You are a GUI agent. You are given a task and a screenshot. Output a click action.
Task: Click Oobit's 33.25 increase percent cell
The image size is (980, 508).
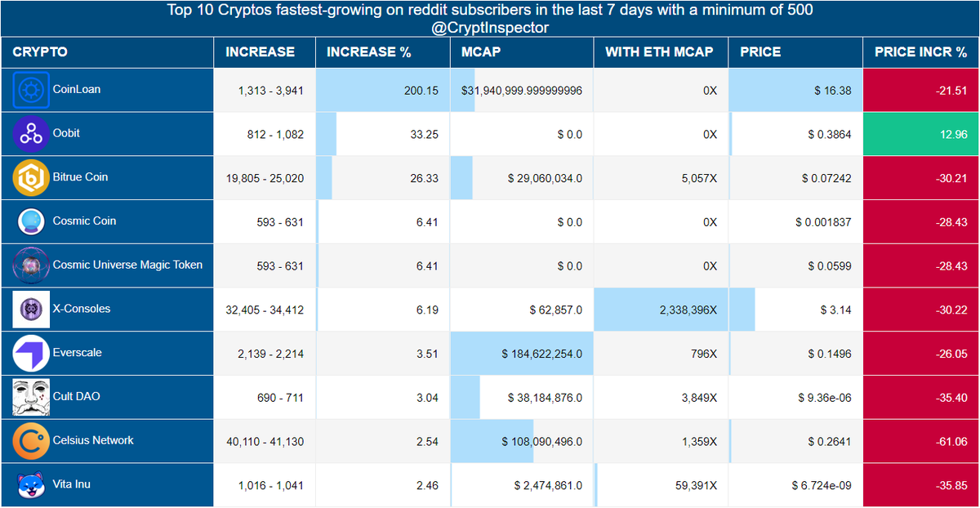tap(383, 134)
